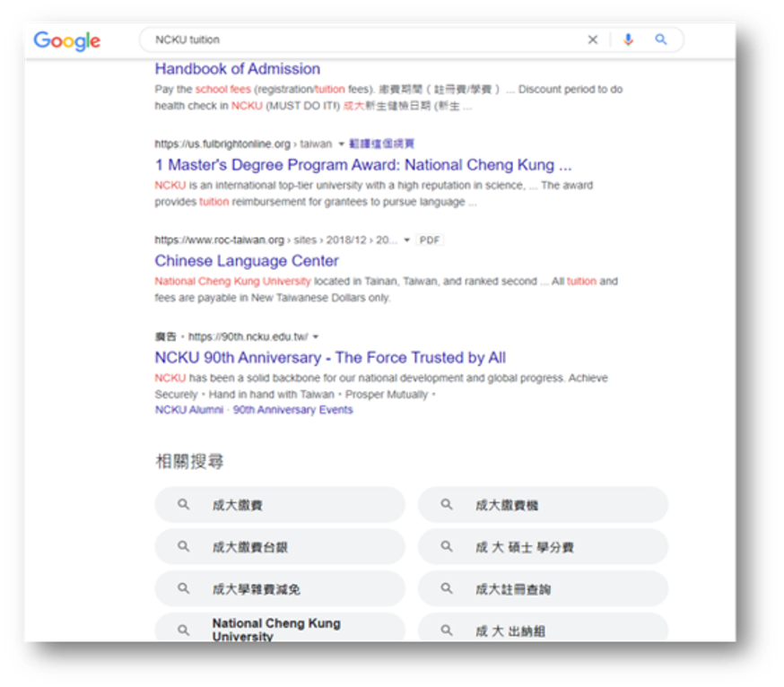The image size is (784, 687).
Task: Click the Google logo
Action: tap(67, 40)
